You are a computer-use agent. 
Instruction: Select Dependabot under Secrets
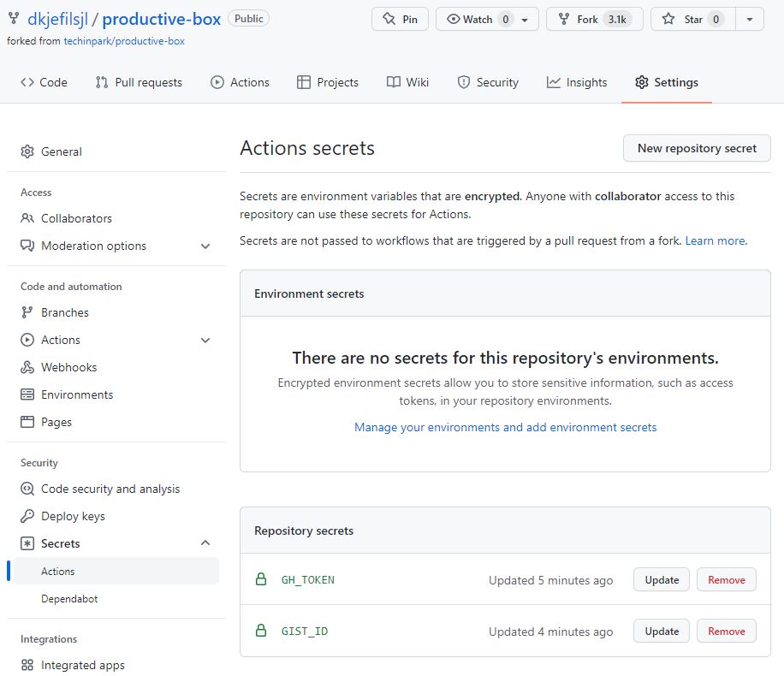point(69,598)
